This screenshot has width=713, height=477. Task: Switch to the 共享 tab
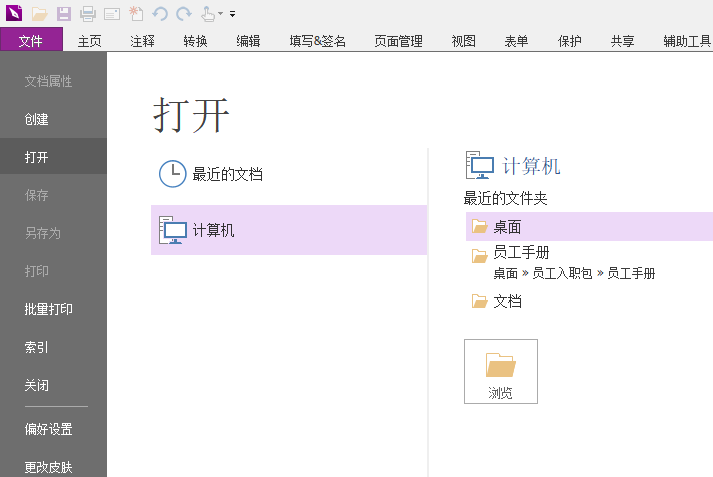pyautogui.click(x=623, y=41)
